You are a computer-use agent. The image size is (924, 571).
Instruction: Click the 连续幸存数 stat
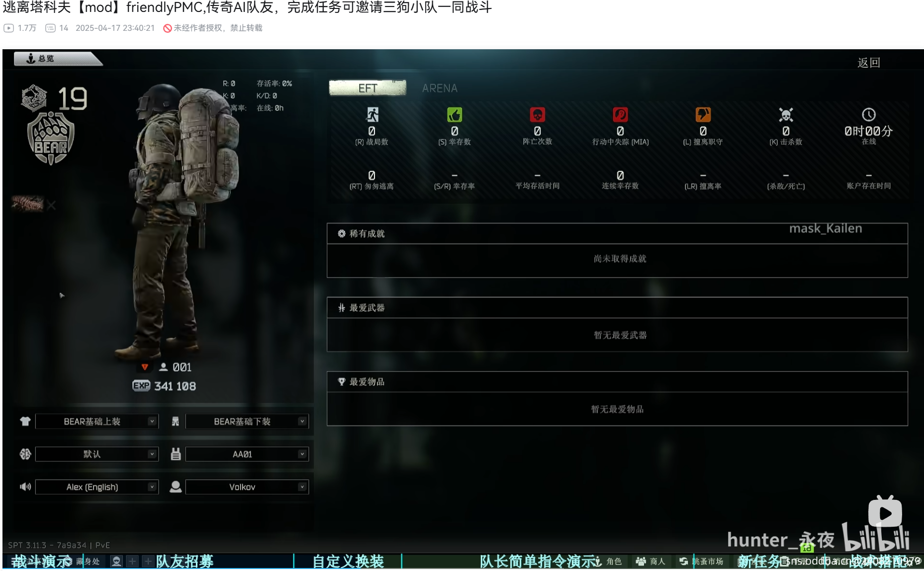click(620, 181)
